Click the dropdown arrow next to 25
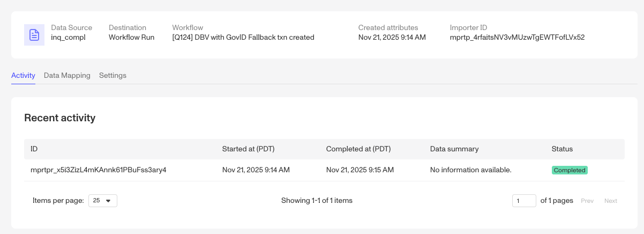The height and width of the screenshot is (234, 644). coord(108,201)
